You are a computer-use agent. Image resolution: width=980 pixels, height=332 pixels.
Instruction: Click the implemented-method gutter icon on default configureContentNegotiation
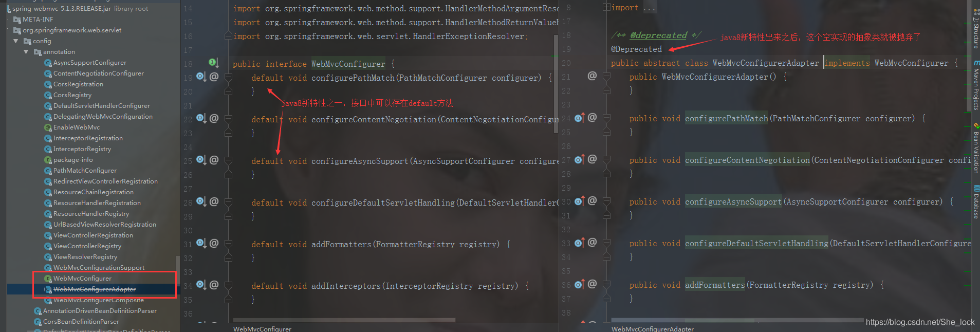201,118
